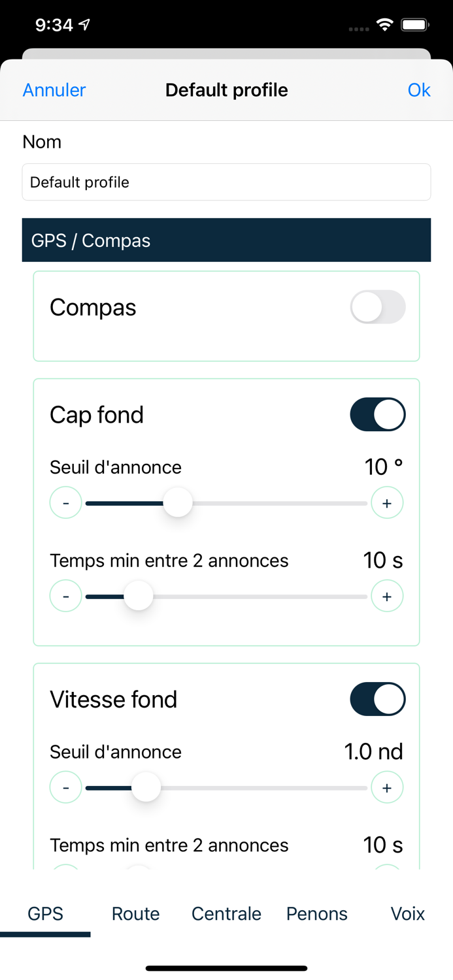
Task: Tap the Wi-Fi icon in status bar
Action: [385, 25]
